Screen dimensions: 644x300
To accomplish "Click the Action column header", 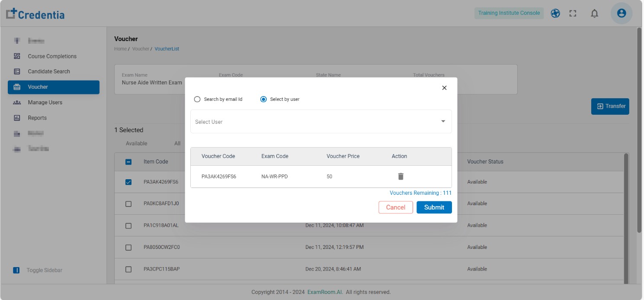I will click(x=399, y=156).
